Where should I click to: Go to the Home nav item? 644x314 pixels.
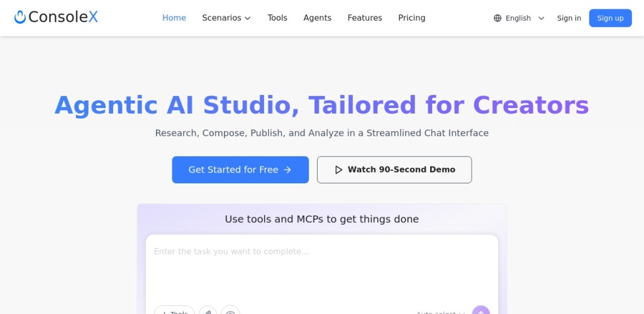pos(174,18)
